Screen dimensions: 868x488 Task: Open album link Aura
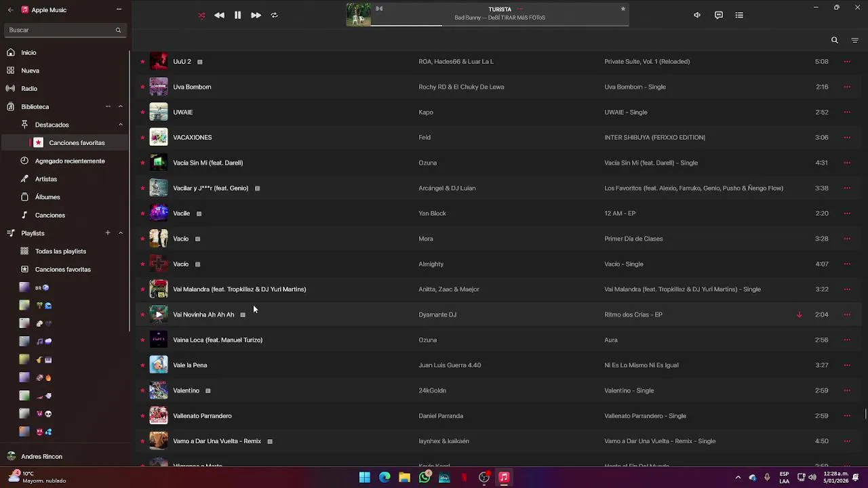pyautogui.click(x=611, y=340)
